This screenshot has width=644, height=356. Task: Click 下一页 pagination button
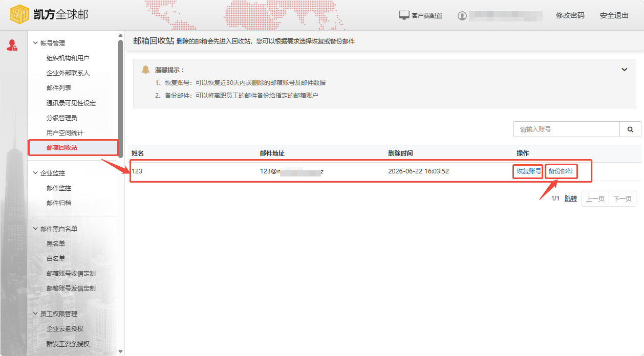[622, 199]
